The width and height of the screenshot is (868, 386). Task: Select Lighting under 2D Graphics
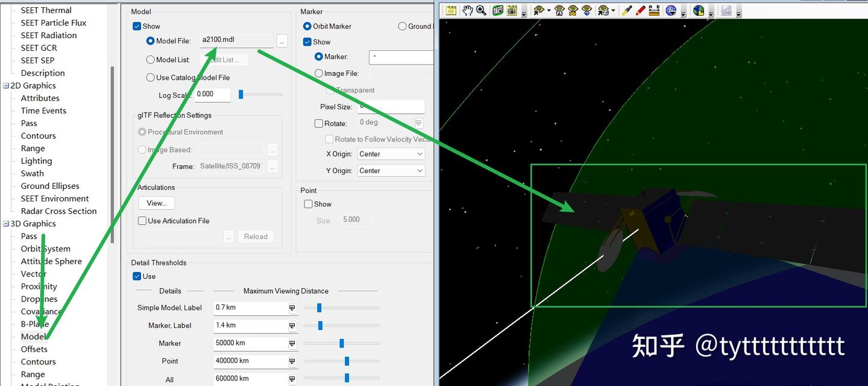(x=36, y=161)
